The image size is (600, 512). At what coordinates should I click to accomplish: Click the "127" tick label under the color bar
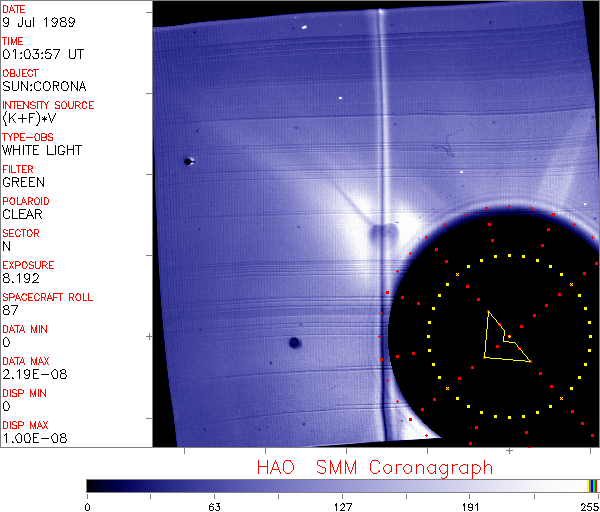343,506
